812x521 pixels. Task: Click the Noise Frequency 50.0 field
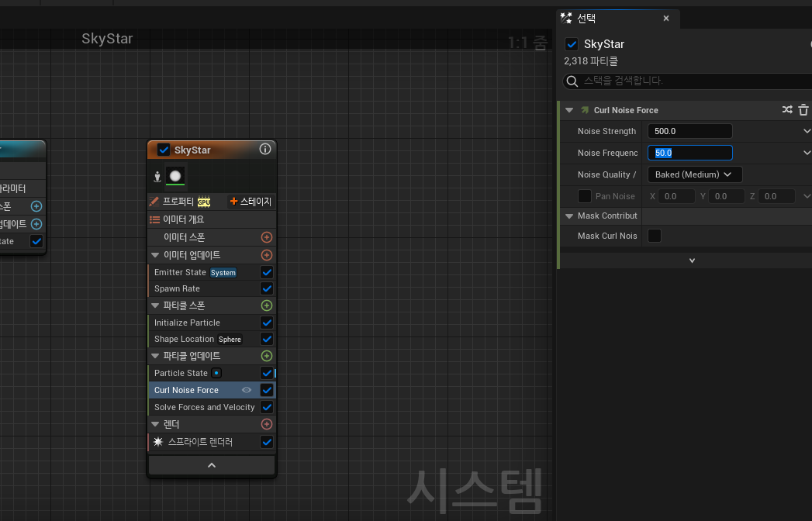pos(689,153)
